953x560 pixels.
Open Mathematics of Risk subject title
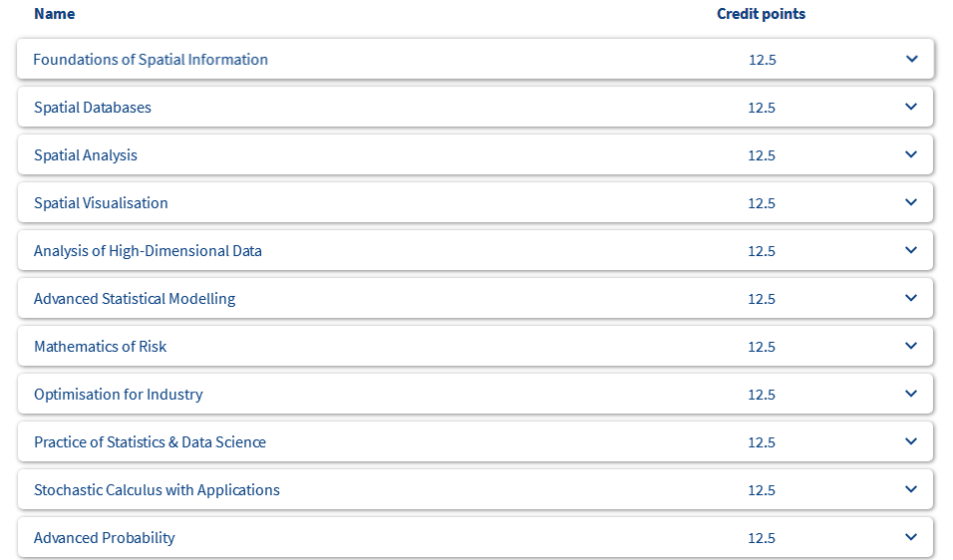(101, 346)
